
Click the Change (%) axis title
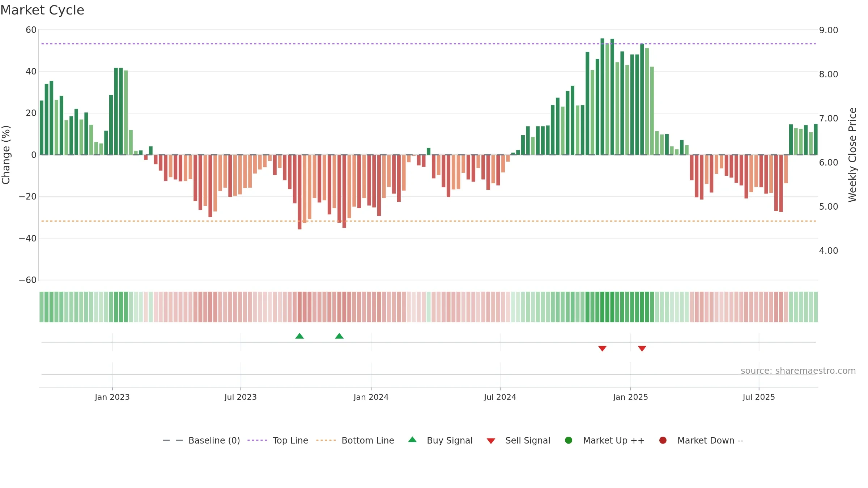pos(6,155)
